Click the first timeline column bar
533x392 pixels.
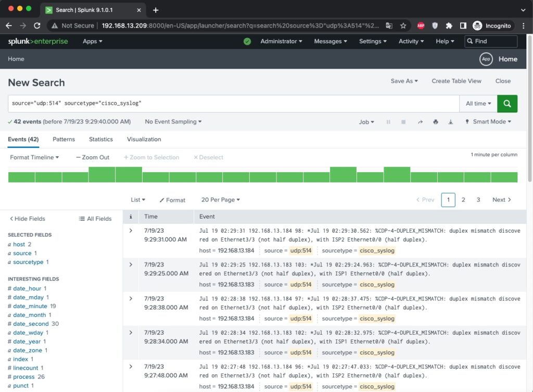[21, 177]
